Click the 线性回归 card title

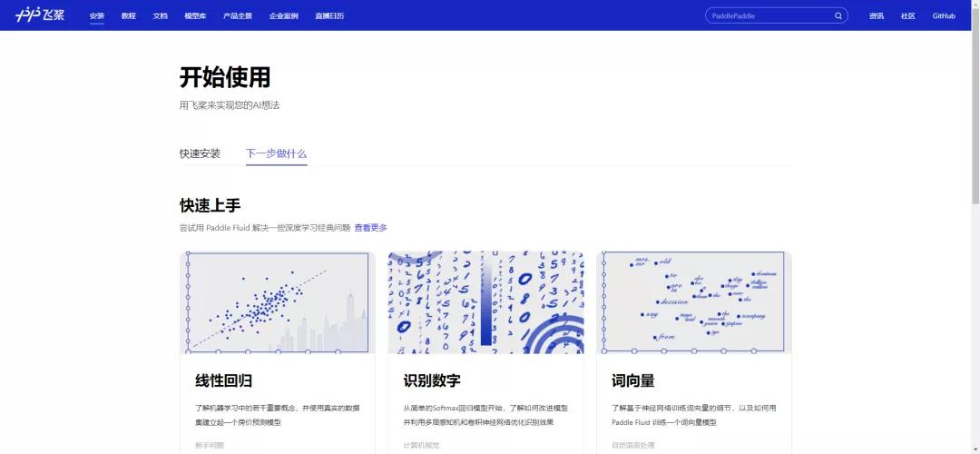(x=224, y=380)
